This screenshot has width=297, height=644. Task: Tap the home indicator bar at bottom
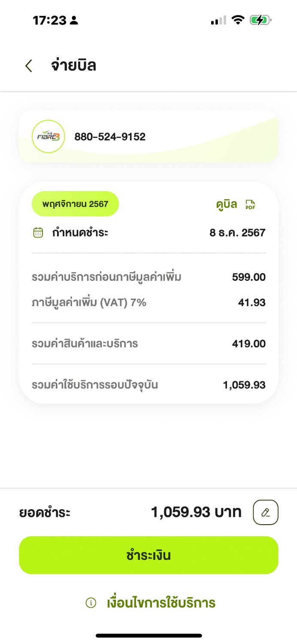tap(148, 635)
